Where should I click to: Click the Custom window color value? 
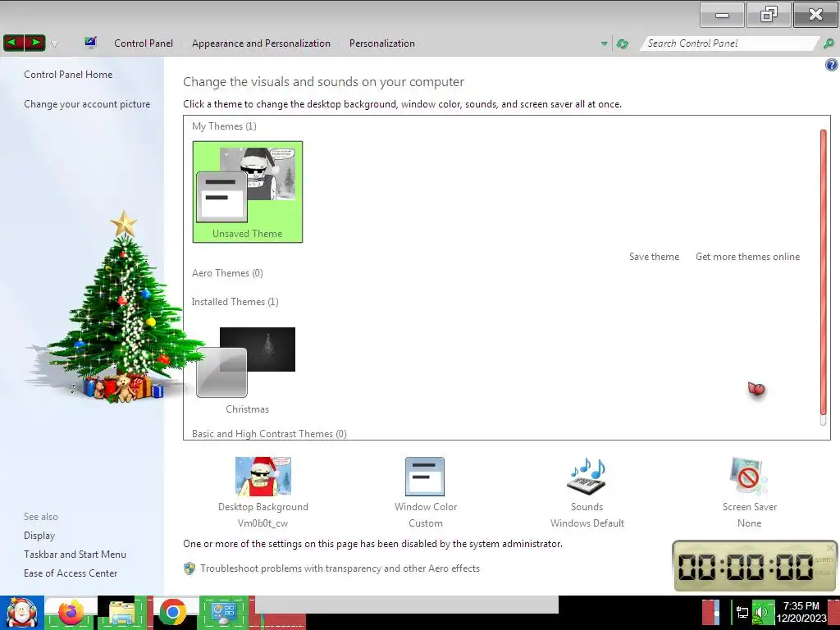pyautogui.click(x=426, y=523)
